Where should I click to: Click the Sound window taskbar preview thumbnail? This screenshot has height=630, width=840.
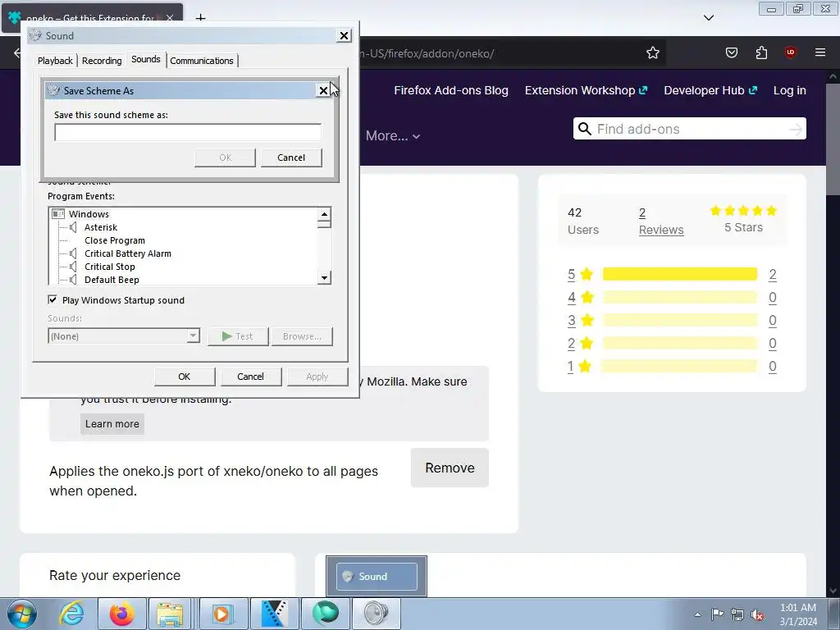pos(376,576)
